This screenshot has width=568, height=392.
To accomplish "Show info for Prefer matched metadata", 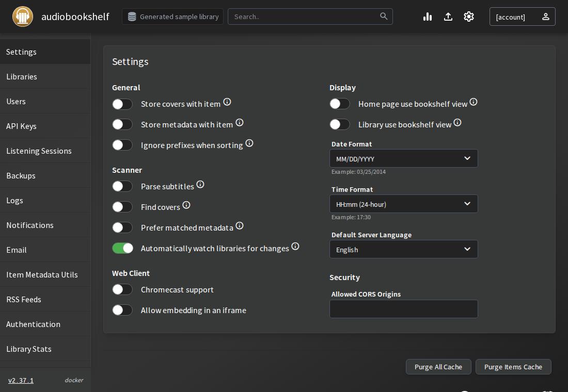I will (240, 226).
